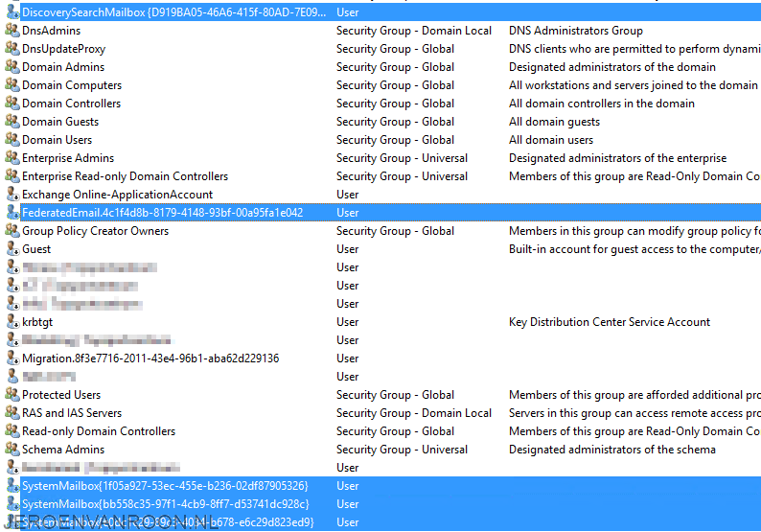Click 'All domain users' description
The image size is (761, 532).
pos(551,139)
